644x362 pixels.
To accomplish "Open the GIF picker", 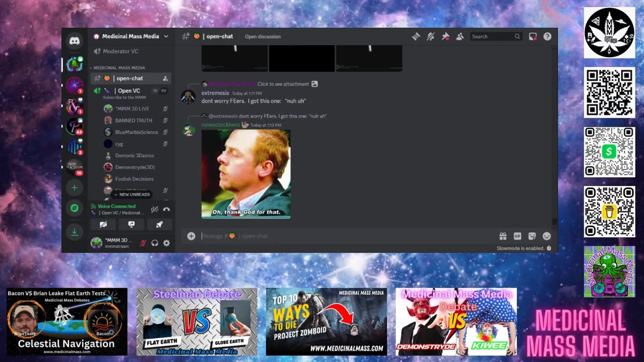I will pyautogui.click(x=517, y=236).
